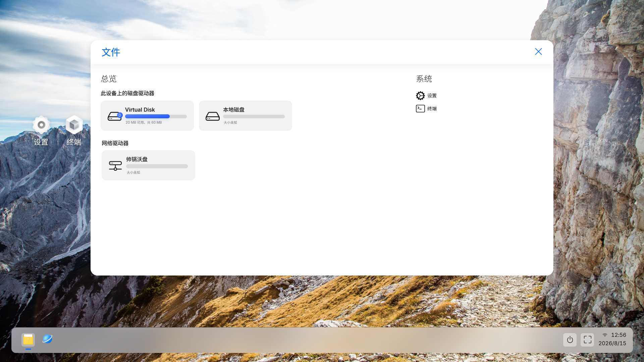The height and width of the screenshot is (362, 644).
Task: Click the 帅锅沃盘 name label
Action: point(137,159)
